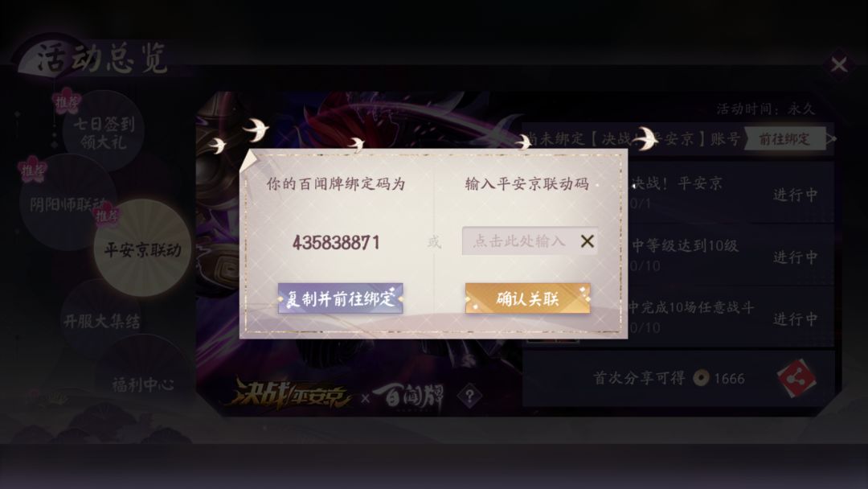Click the 百闻牌 logo
Screen dimensions: 868x489
[408, 397]
